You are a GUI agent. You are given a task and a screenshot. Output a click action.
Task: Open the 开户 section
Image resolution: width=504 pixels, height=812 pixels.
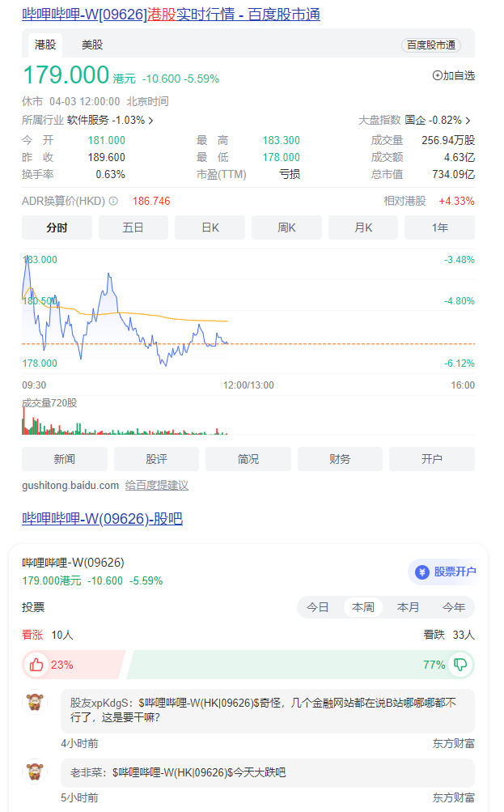pyautogui.click(x=432, y=459)
